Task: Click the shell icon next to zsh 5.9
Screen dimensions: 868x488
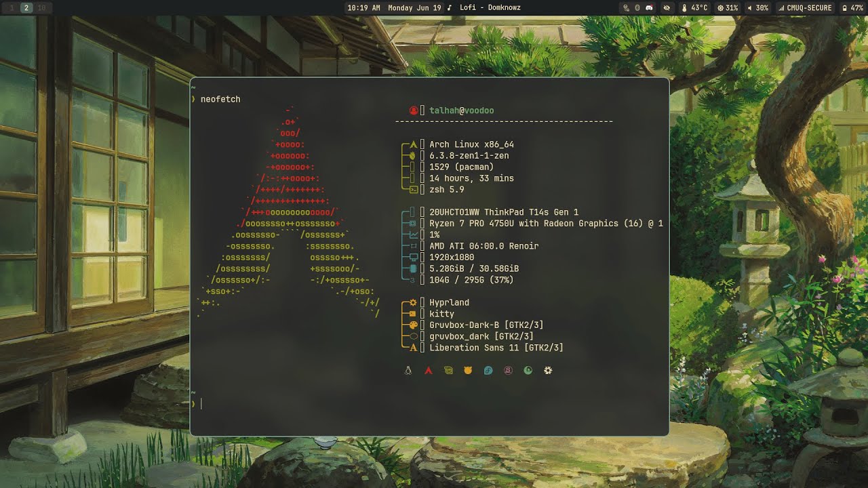Action: [413, 190]
